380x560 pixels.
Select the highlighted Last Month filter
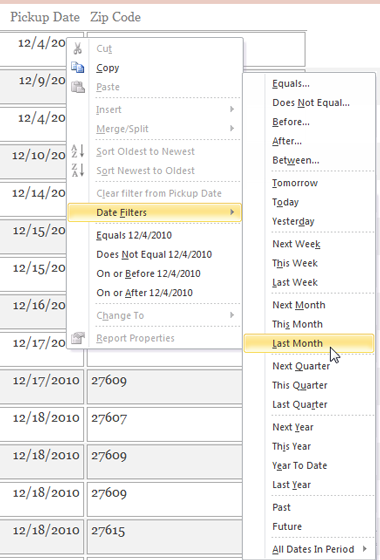(309, 344)
